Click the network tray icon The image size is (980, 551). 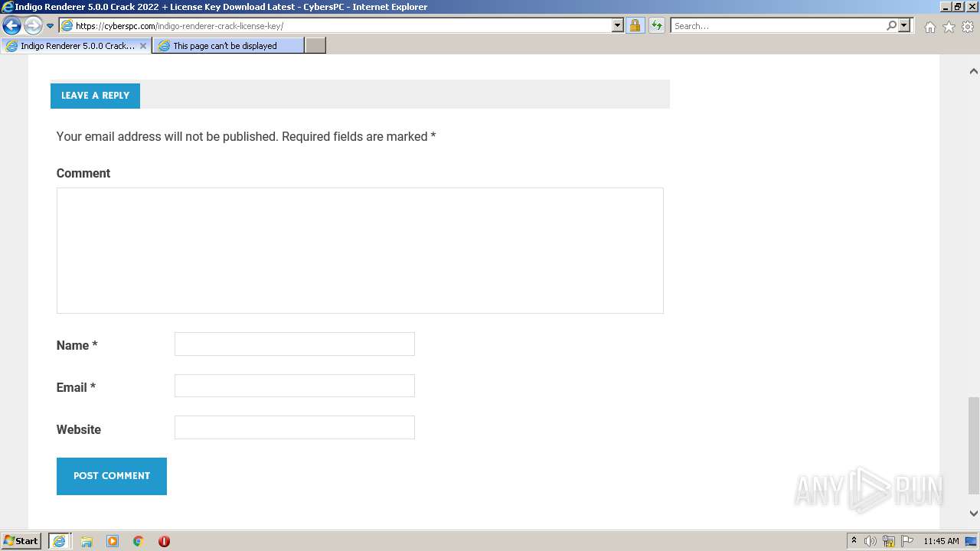pyautogui.click(x=889, y=541)
